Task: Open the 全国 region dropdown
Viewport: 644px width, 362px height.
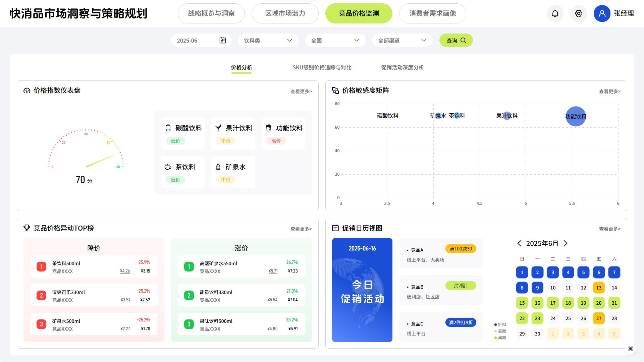Action: coord(335,41)
